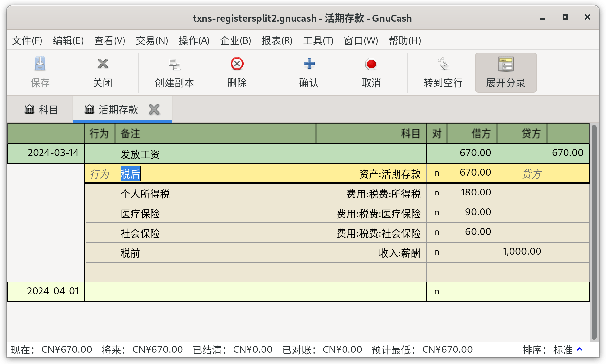
Task: Switch to the 科目 accounts tab
Action: [41, 110]
